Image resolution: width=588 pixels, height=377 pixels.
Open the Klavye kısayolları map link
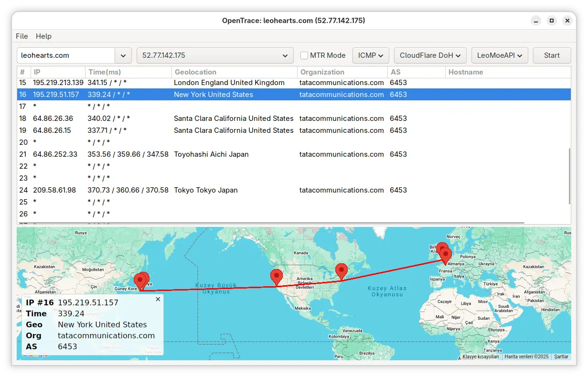point(481,356)
